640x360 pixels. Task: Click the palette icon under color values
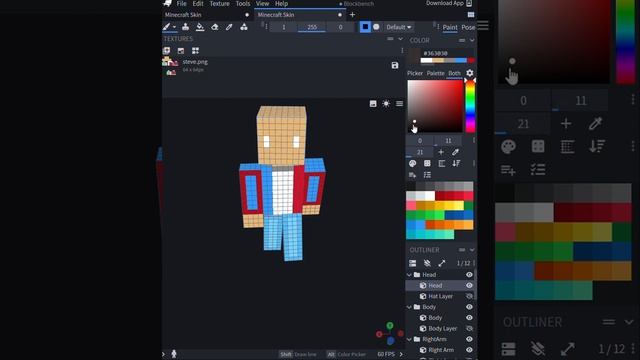(412, 163)
